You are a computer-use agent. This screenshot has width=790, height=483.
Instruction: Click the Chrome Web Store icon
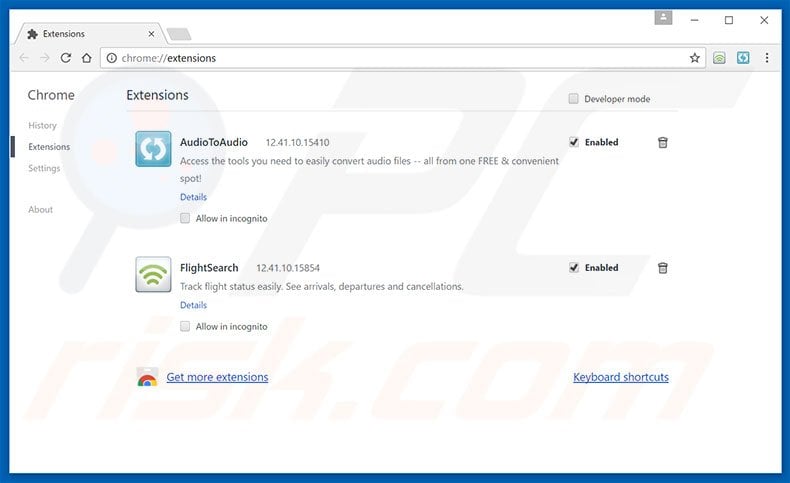147,377
